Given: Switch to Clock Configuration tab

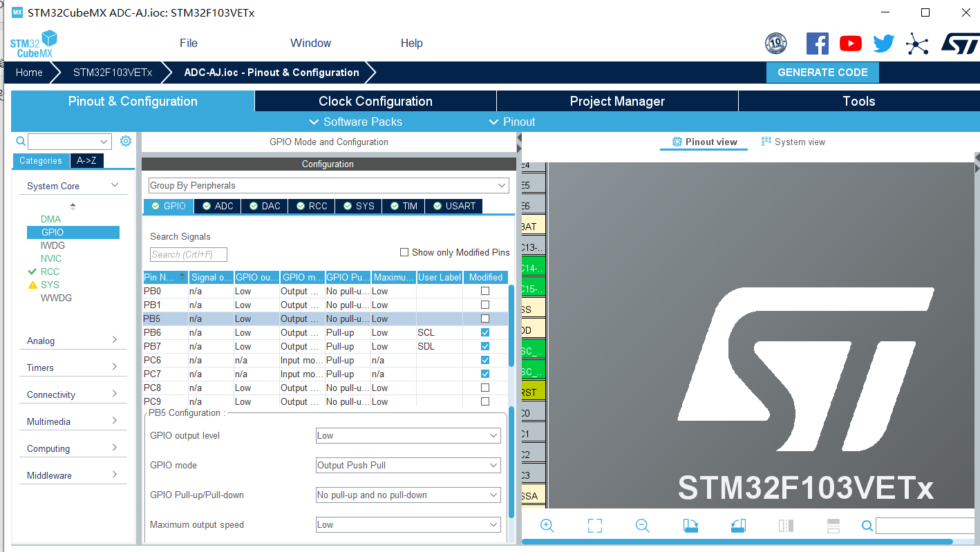Looking at the screenshot, I should click(x=375, y=101).
